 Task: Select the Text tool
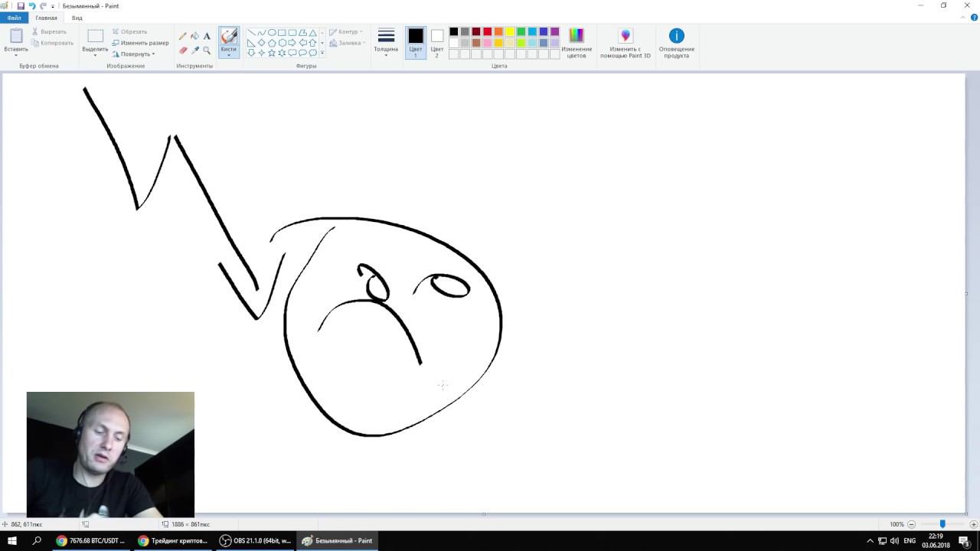tap(207, 36)
